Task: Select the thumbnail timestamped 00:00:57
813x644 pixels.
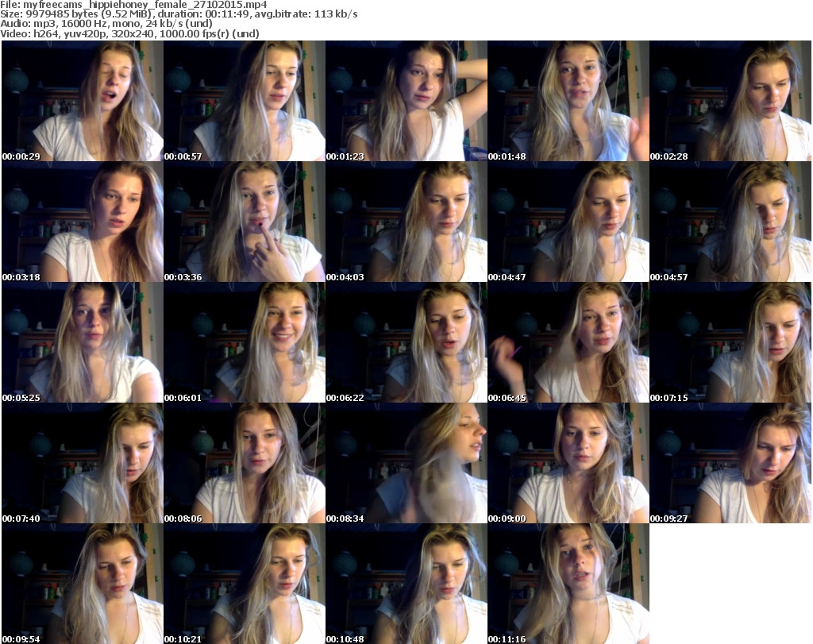Action: tap(245, 101)
